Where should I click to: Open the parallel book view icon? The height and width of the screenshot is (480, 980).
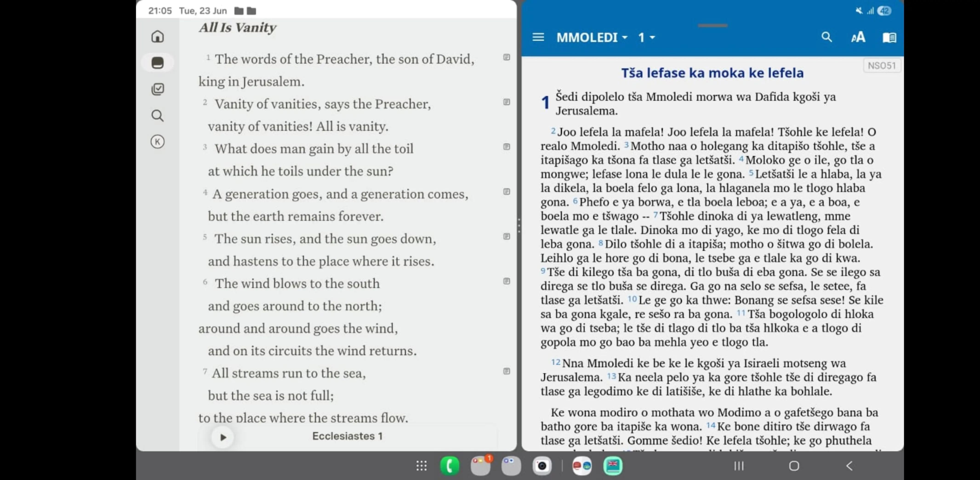(889, 37)
